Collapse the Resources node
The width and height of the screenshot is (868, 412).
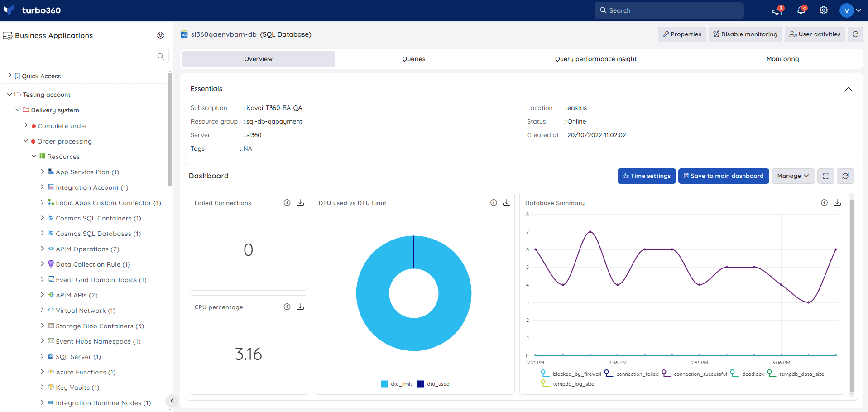(34, 156)
